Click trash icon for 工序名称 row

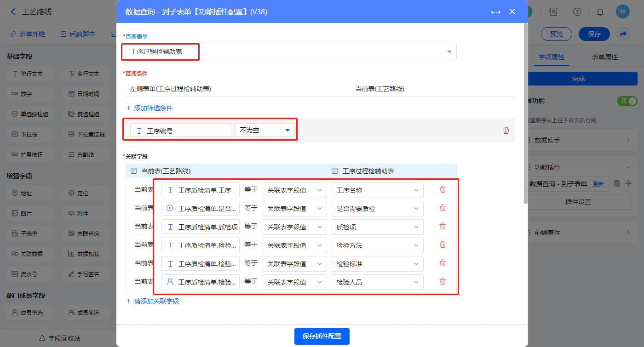click(443, 189)
